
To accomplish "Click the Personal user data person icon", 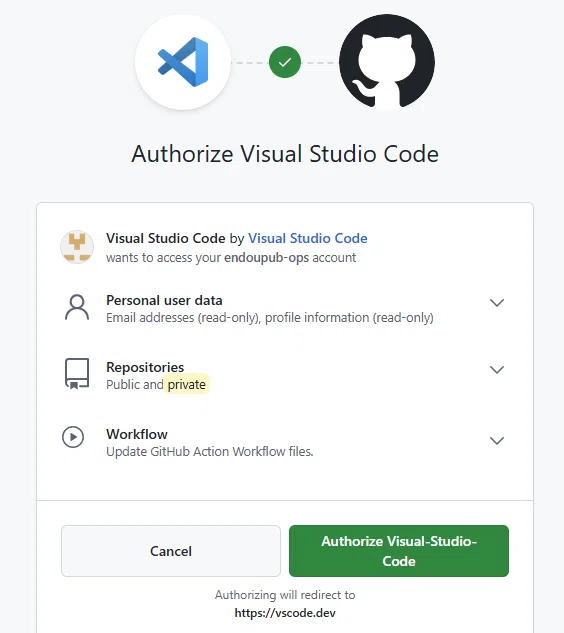I will click(77, 308).
